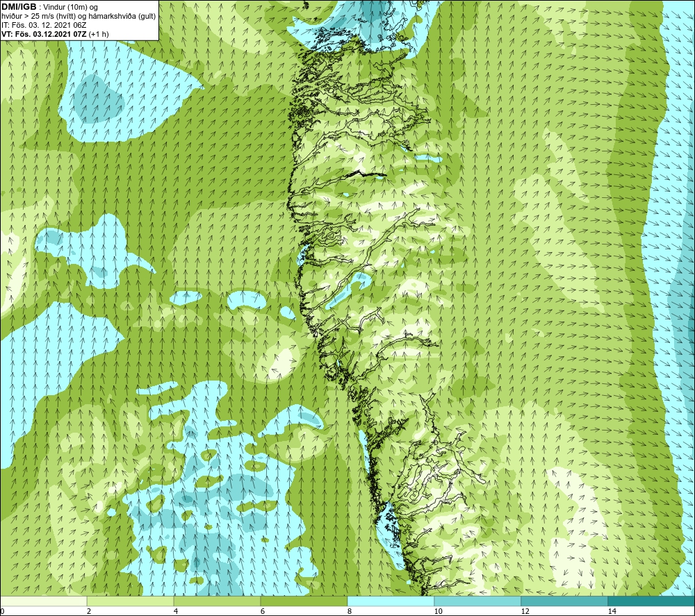Select the above 14 m/s dark teal swatch
695x616 pixels.
(x=652, y=601)
